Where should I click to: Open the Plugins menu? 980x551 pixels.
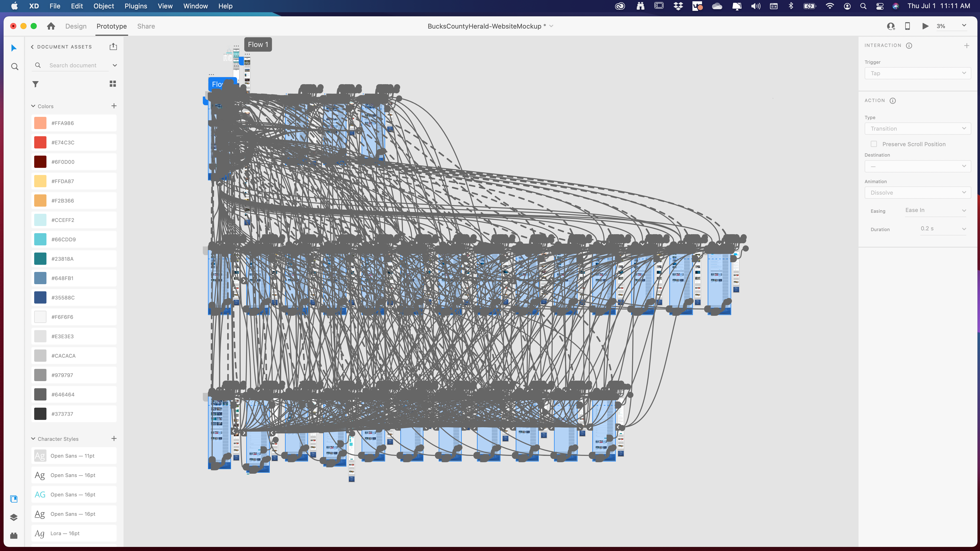(136, 6)
